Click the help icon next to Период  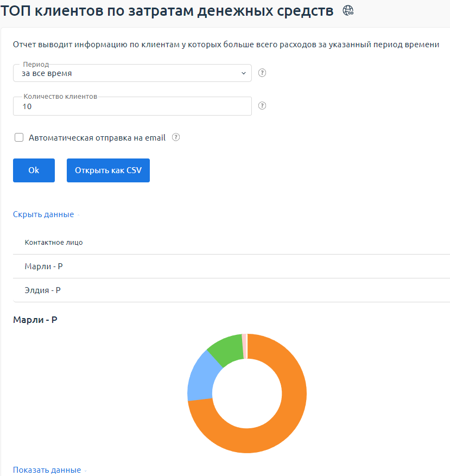coord(262,73)
